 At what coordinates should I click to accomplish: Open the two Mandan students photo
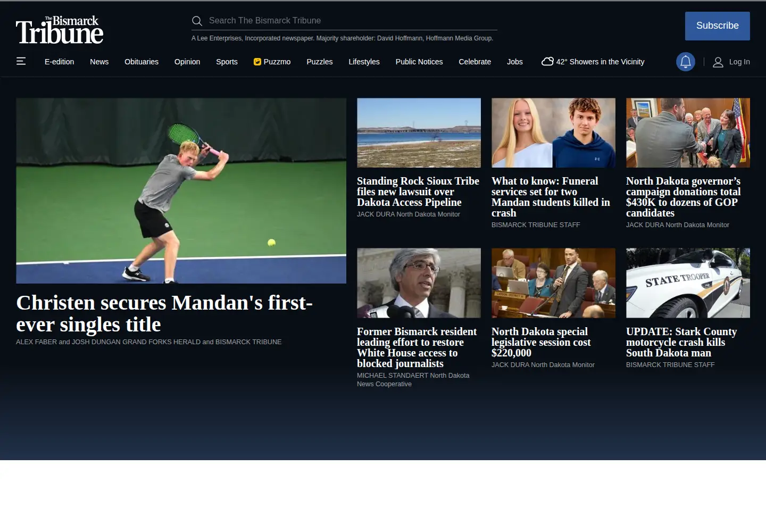[553, 133]
